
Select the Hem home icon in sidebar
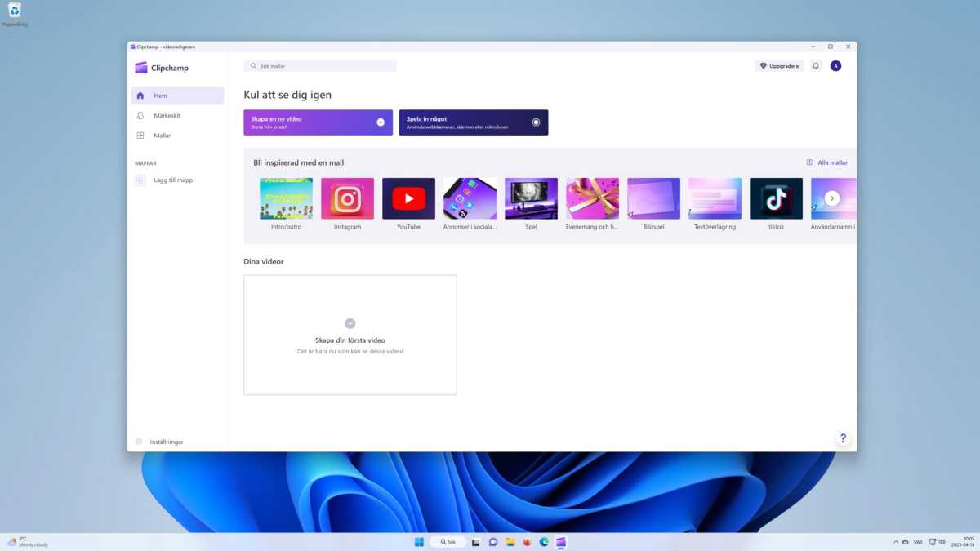pos(141,96)
